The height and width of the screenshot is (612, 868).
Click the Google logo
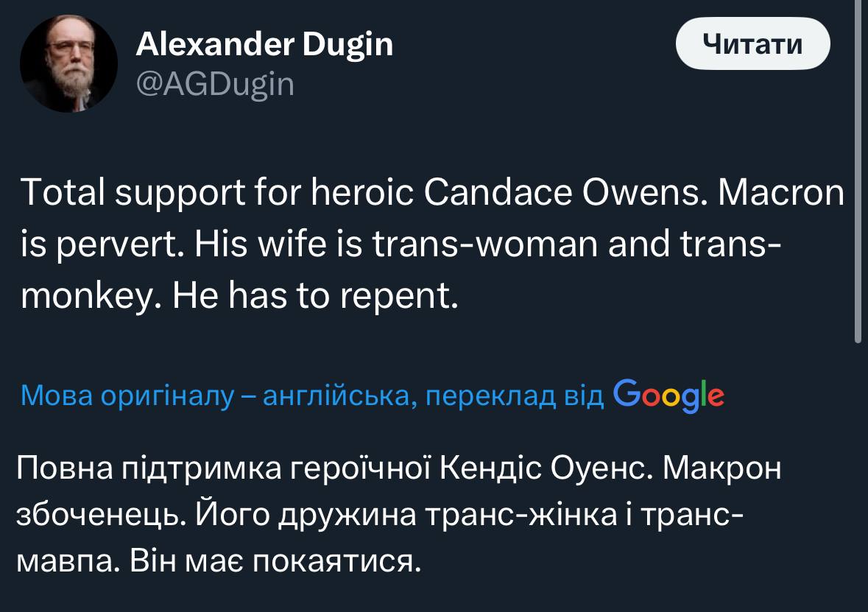pos(668,395)
